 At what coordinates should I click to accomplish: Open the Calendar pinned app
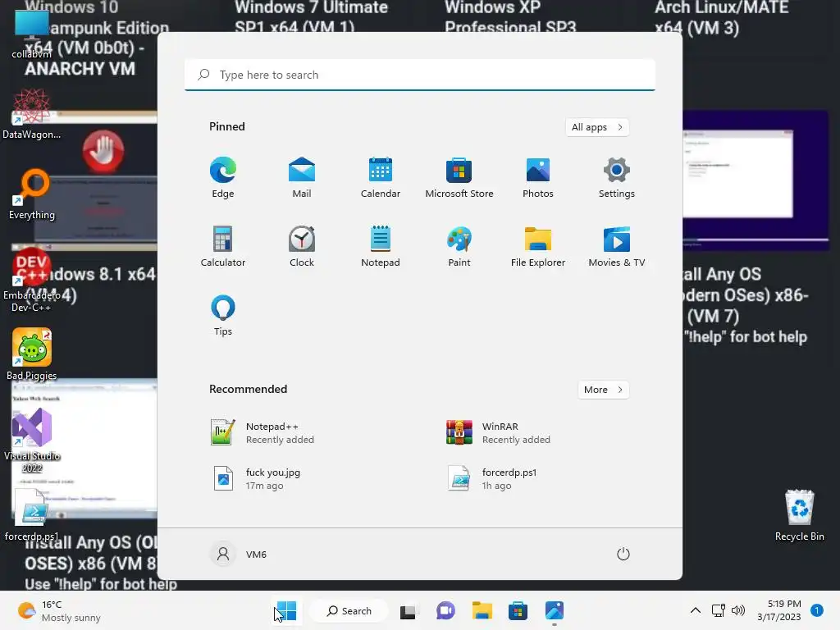coord(381,177)
